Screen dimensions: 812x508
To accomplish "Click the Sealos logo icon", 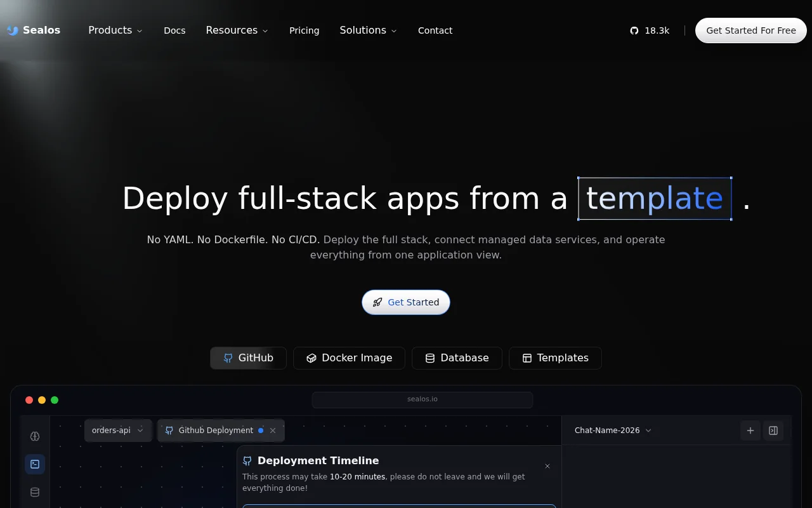I will coord(12,30).
